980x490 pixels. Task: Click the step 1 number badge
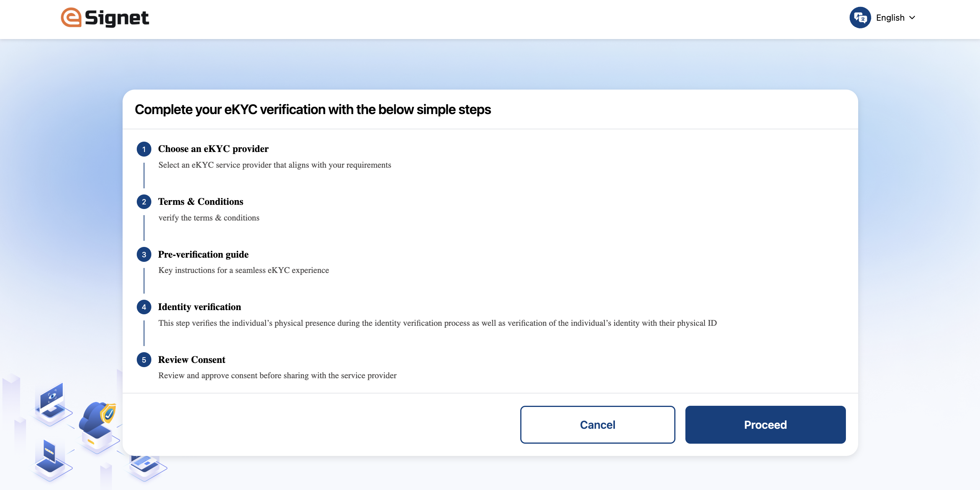pyautogui.click(x=144, y=149)
